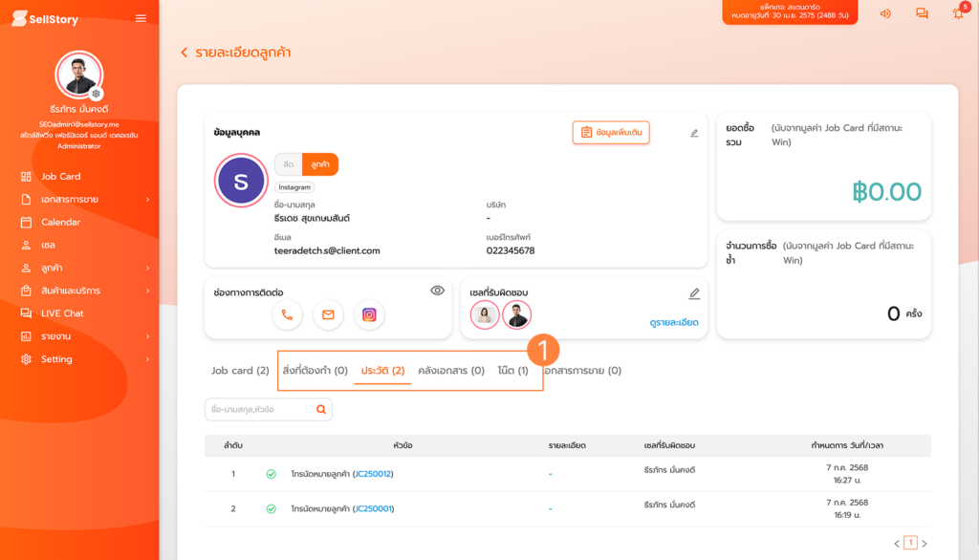Select page 1 in pagination
Image resolution: width=979 pixels, height=560 pixels.
tap(910, 543)
